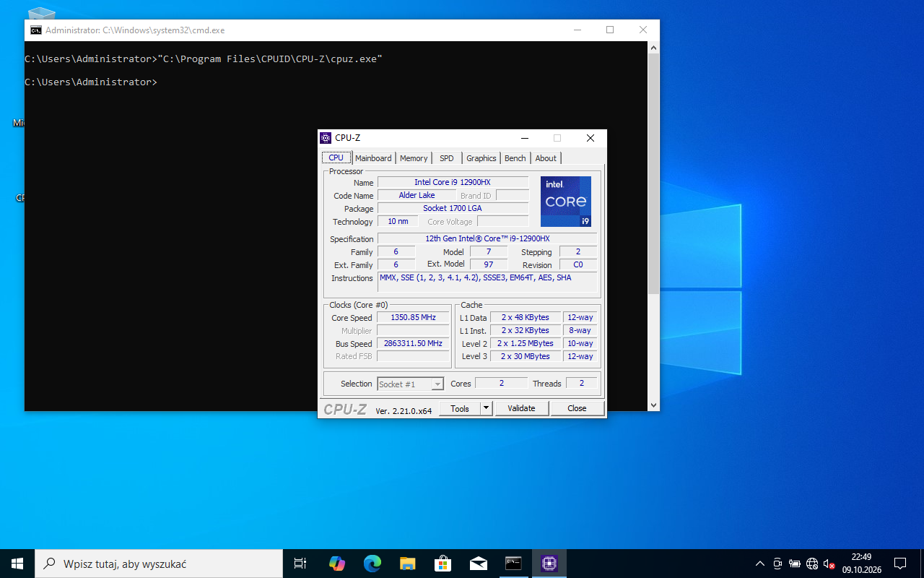This screenshot has width=924, height=578.
Task: Launch Copilot from the taskbar
Action: pos(336,564)
